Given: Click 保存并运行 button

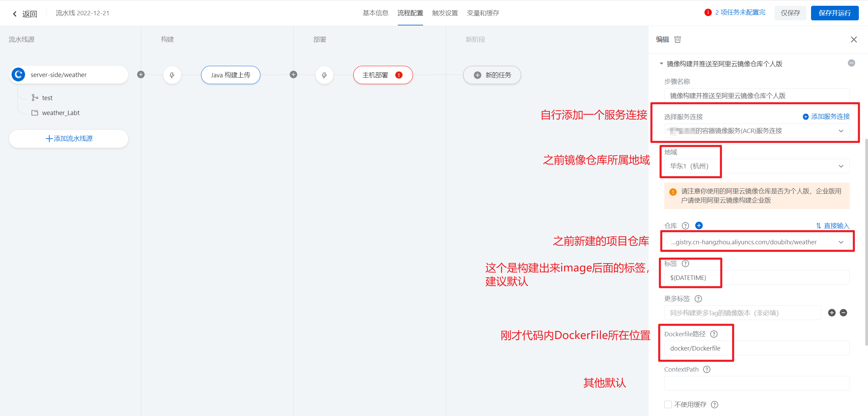Looking at the screenshot, I should click(834, 13).
